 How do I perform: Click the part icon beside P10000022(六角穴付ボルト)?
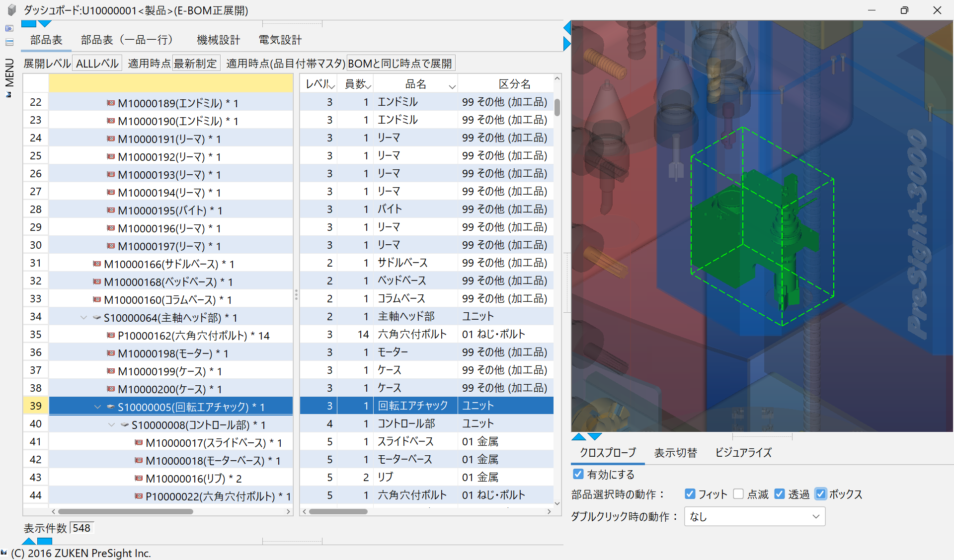[139, 496]
